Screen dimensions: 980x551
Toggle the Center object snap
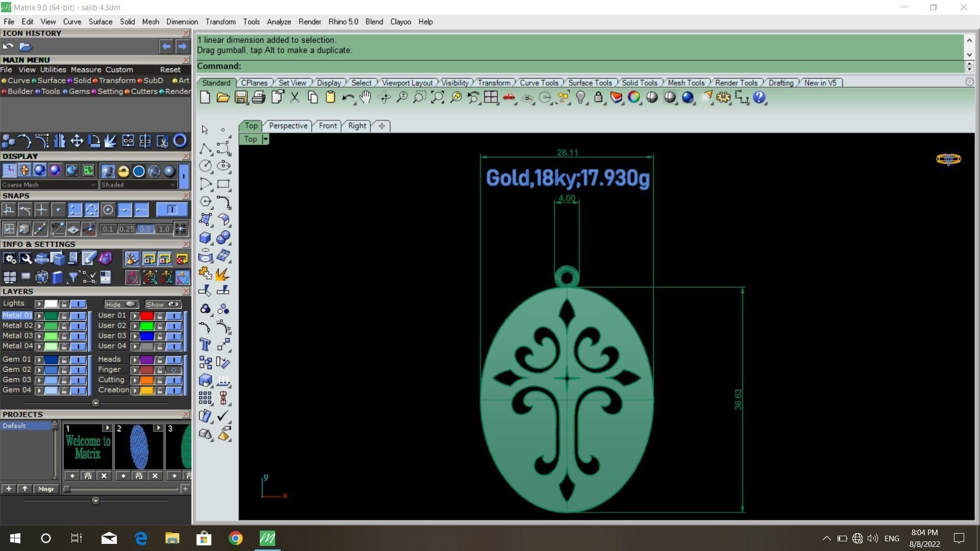pyautogui.click(x=108, y=210)
